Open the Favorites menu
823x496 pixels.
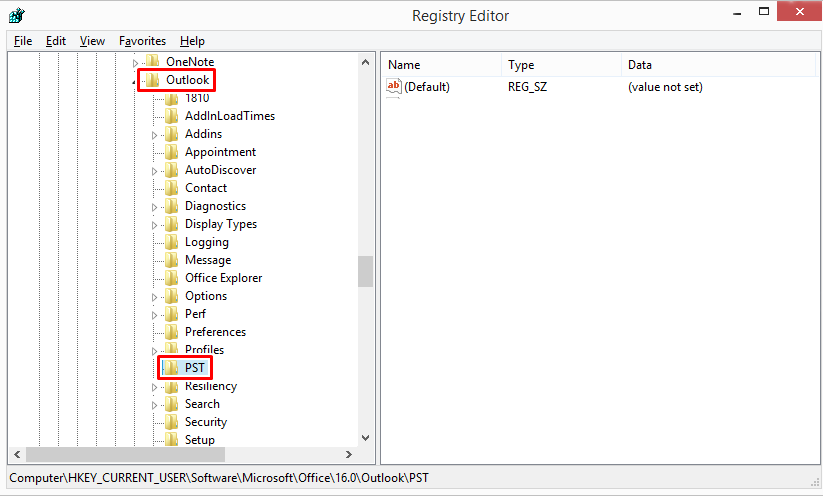coord(142,41)
